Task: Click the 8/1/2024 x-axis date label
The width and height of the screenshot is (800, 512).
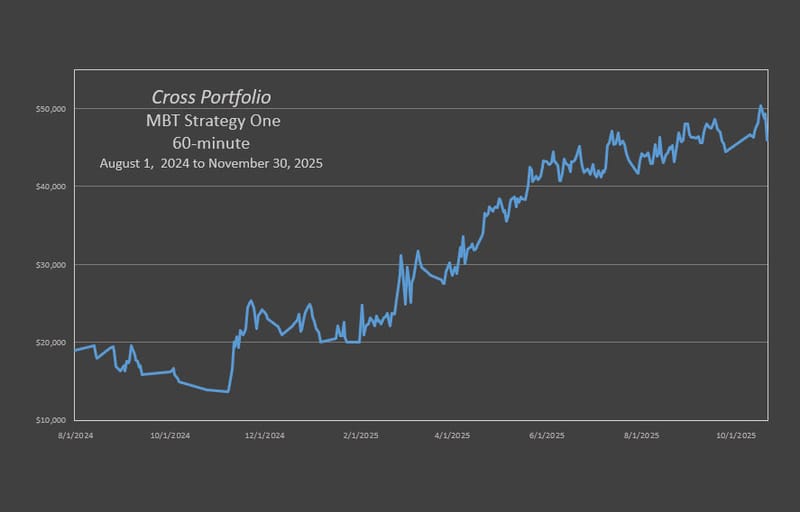Action: [75, 435]
